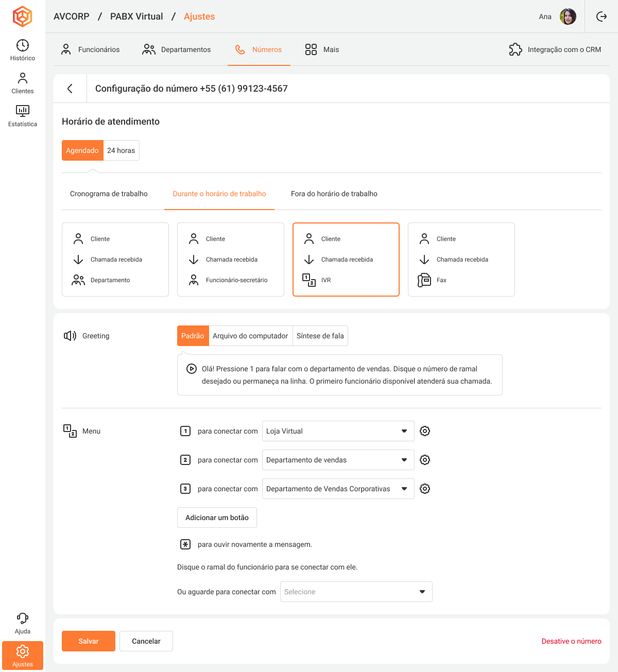Viewport: 618px width, 672px height.
Task: Go to Clientes in the sidebar
Action: 23,83
